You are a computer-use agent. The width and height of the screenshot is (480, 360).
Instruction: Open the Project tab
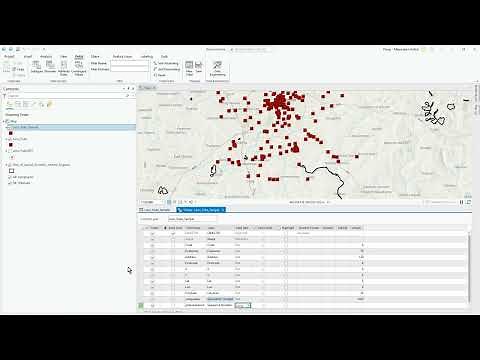tap(9, 56)
